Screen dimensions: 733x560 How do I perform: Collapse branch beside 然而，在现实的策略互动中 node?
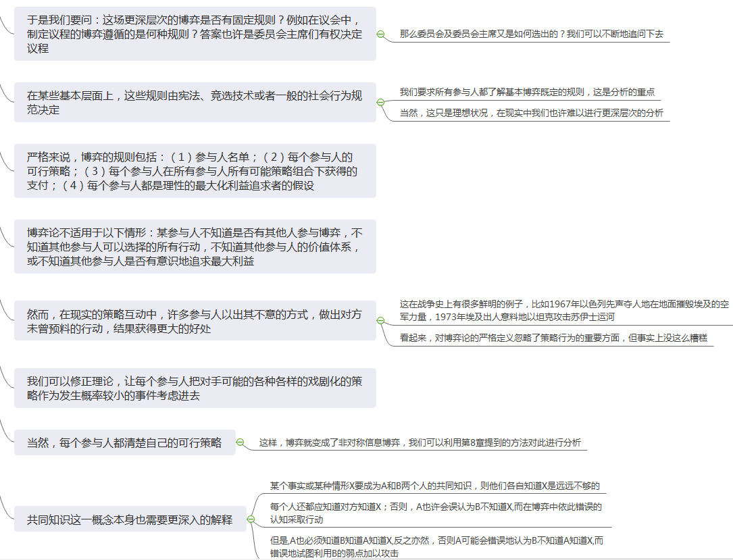pos(380,321)
